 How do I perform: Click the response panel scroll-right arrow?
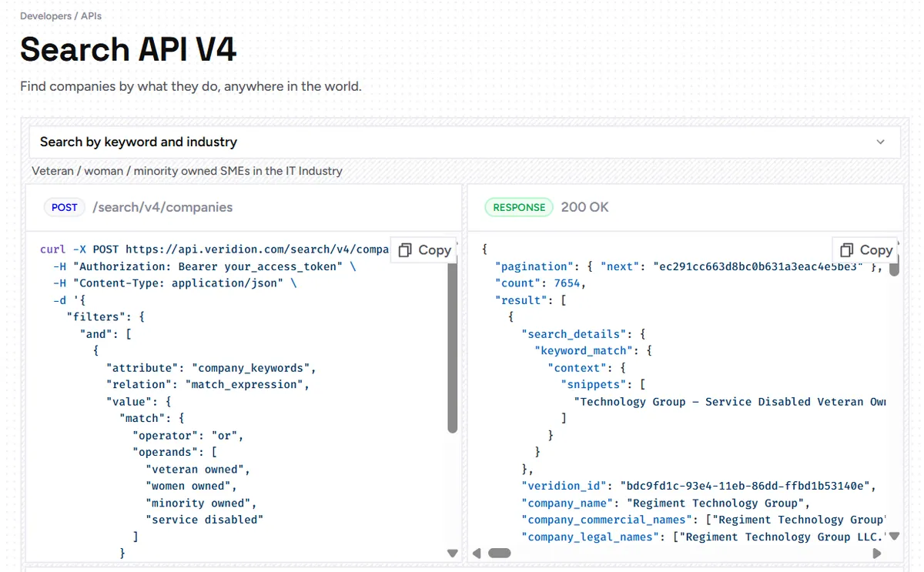point(877,553)
